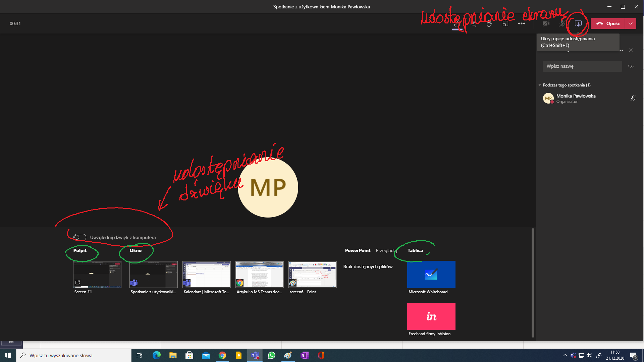Show participants panel icon
This screenshot has width=644, height=362.
(x=457, y=23)
